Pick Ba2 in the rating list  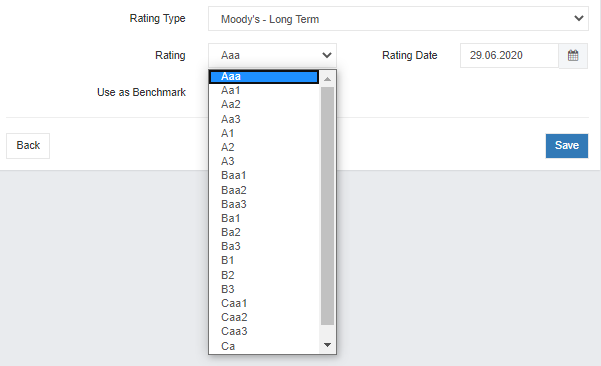[x=264, y=232]
